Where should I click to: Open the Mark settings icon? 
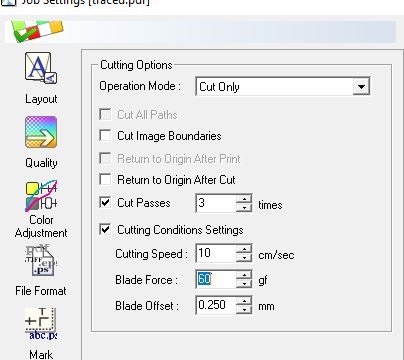pyautogui.click(x=41, y=323)
